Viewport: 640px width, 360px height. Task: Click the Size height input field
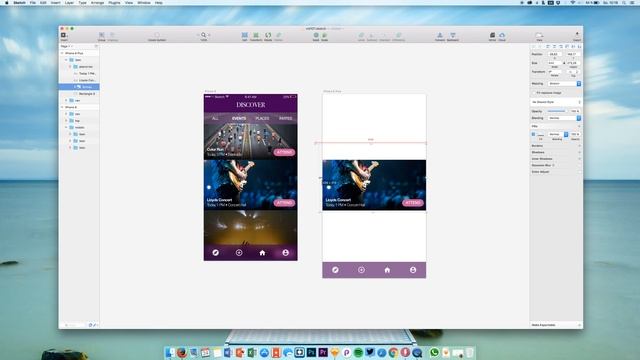(573, 63)
